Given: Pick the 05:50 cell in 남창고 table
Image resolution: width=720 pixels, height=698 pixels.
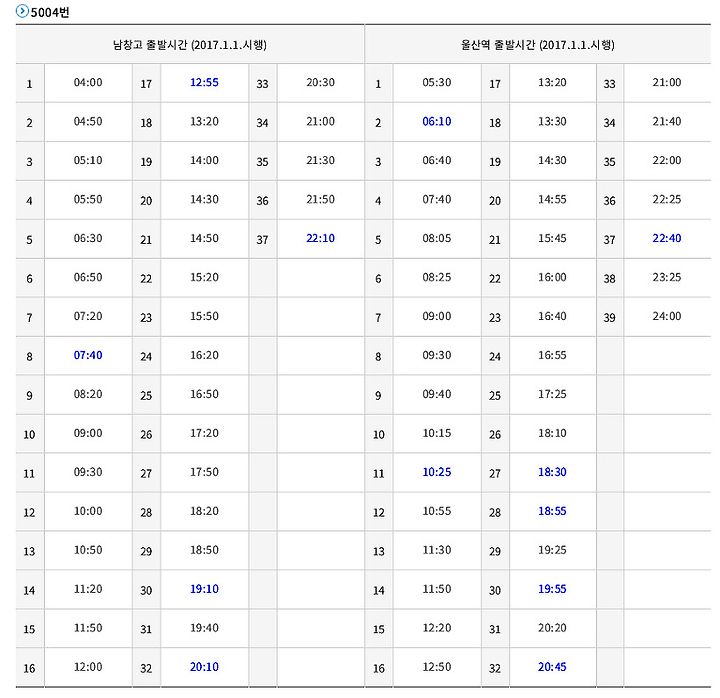Looking at the screenshot, I should click(88, 200).
